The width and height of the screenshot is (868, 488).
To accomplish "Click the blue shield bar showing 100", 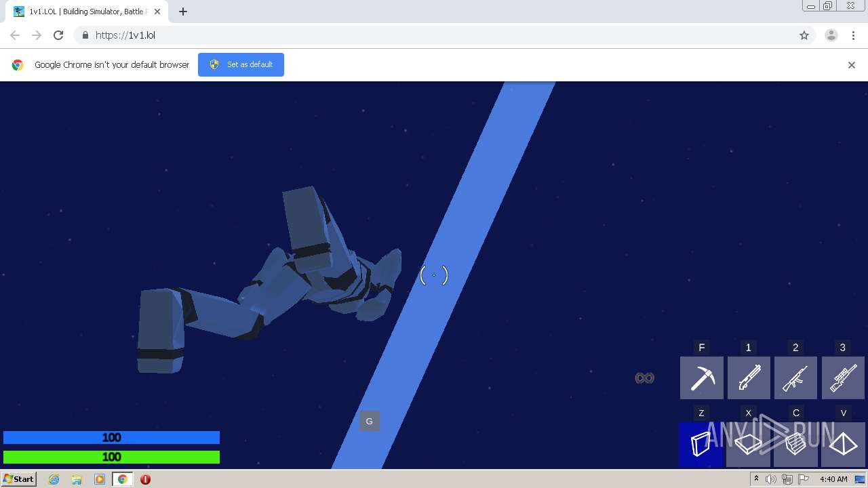I will click(111, 438).
